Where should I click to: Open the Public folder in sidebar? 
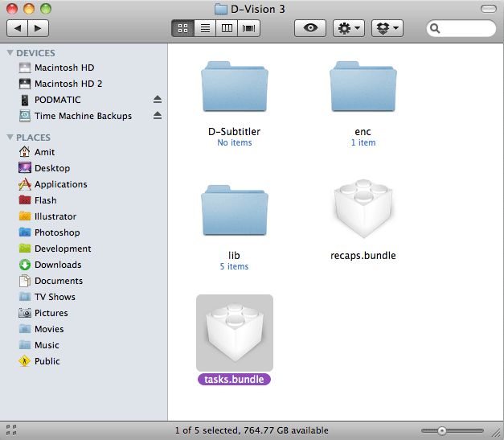(x=84, y=361)
